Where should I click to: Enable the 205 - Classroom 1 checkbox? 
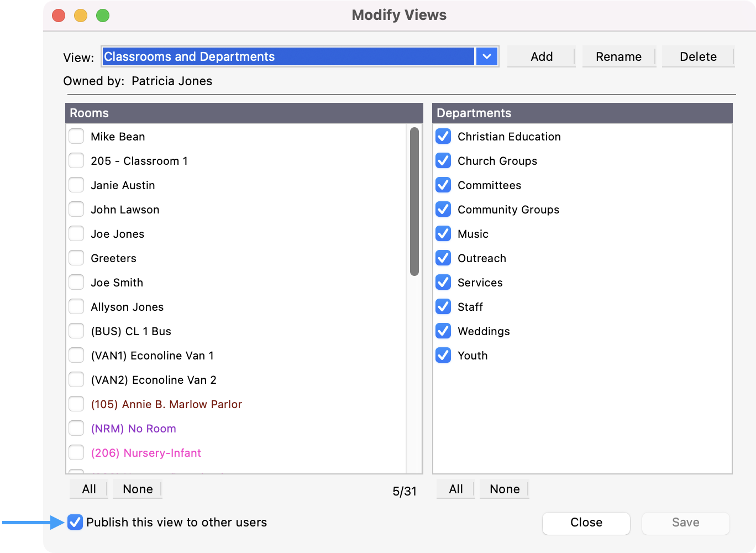(x=76, y=161)
